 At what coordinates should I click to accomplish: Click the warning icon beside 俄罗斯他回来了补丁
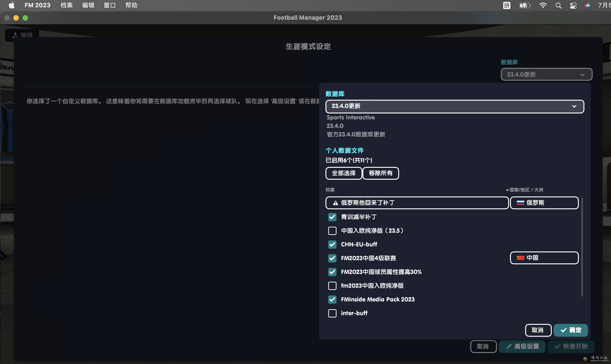(x=336, y=203)
